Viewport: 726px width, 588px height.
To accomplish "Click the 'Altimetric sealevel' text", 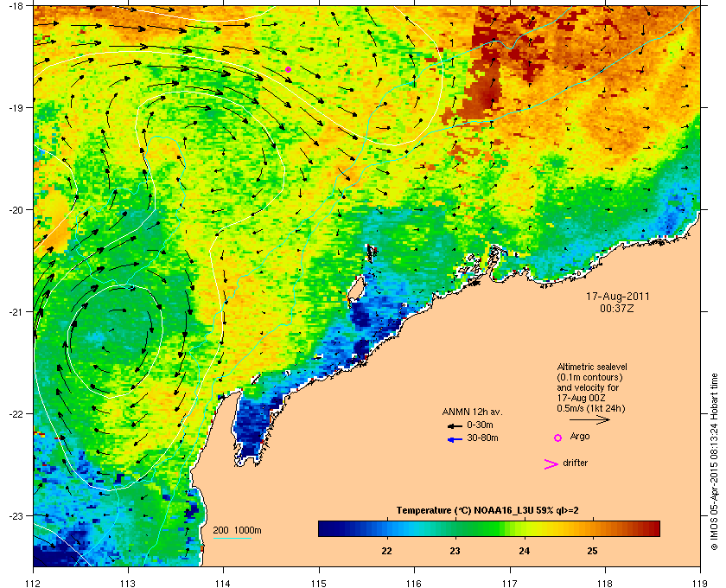I will (x=592, y=367).
